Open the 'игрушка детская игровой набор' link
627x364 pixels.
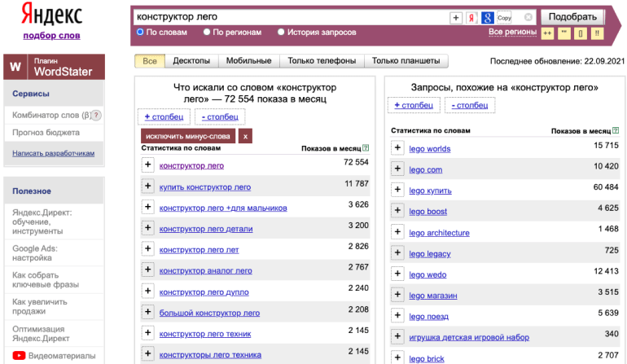point(469,338)
